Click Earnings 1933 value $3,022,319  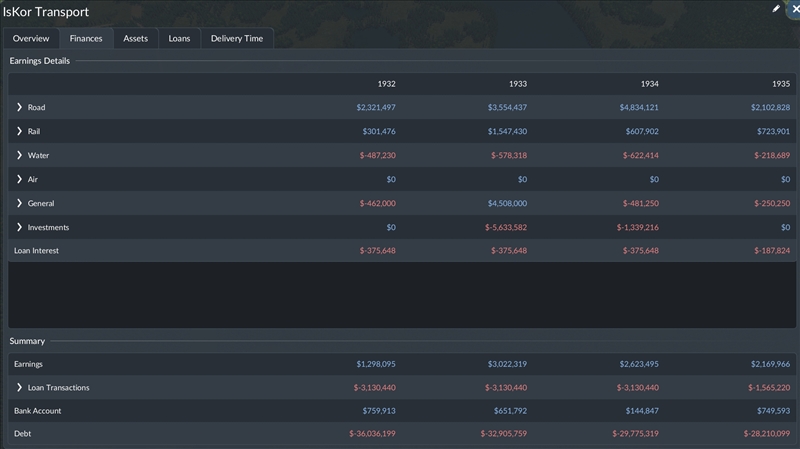click(507, 364)
